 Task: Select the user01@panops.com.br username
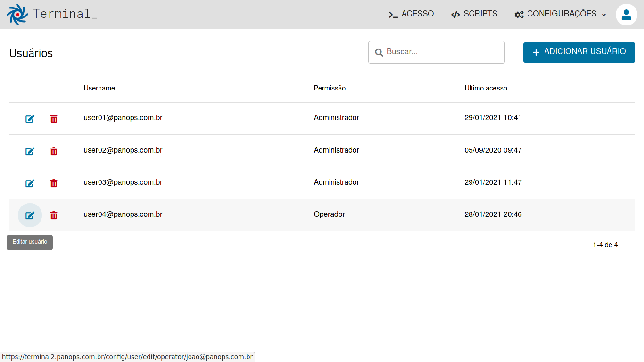pos(123,118)
